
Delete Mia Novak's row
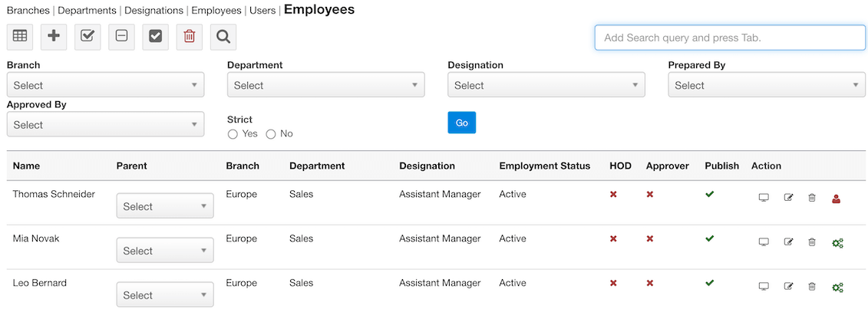811,242
